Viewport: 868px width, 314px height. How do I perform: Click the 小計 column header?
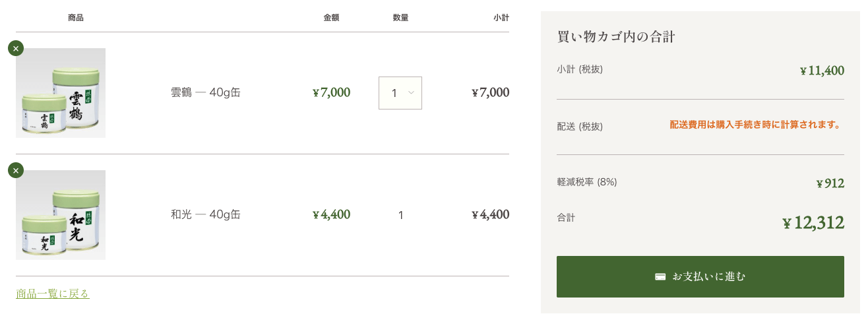click(501, 18)
